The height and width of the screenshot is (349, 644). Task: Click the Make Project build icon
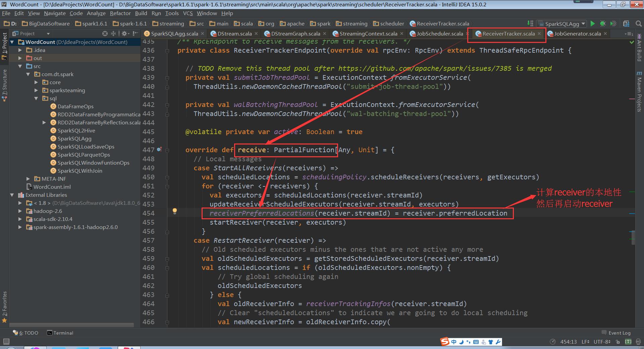coord(530,23)
